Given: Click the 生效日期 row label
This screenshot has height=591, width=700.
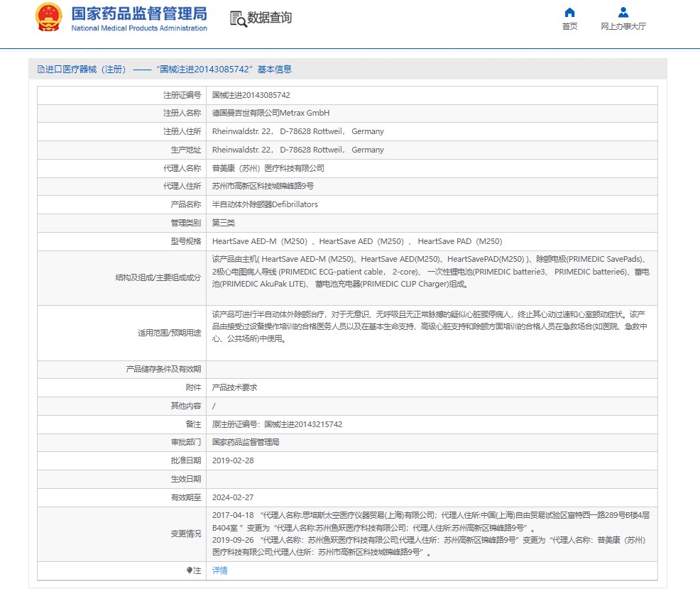Looking at the screenshot, I should [x=186, y=479].
